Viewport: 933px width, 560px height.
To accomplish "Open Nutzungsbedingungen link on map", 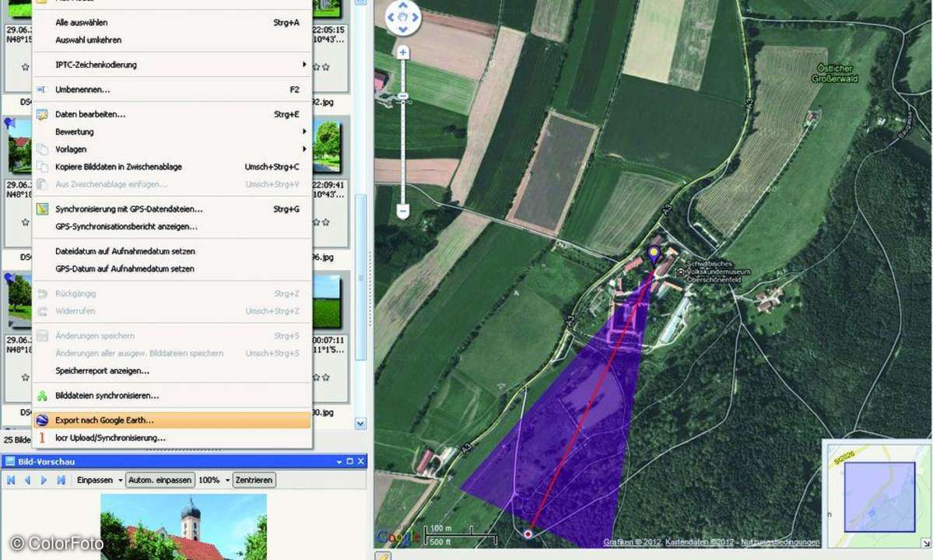I will [780, 542].
